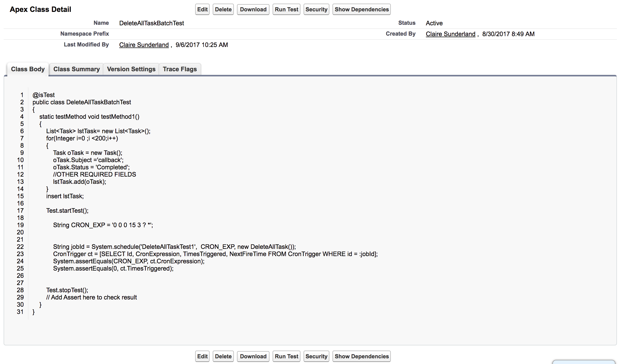The width and height of the screenshot is (619, 364).
Task: Click the CRON_EXP string declaration line
Action: coord(103,225)
